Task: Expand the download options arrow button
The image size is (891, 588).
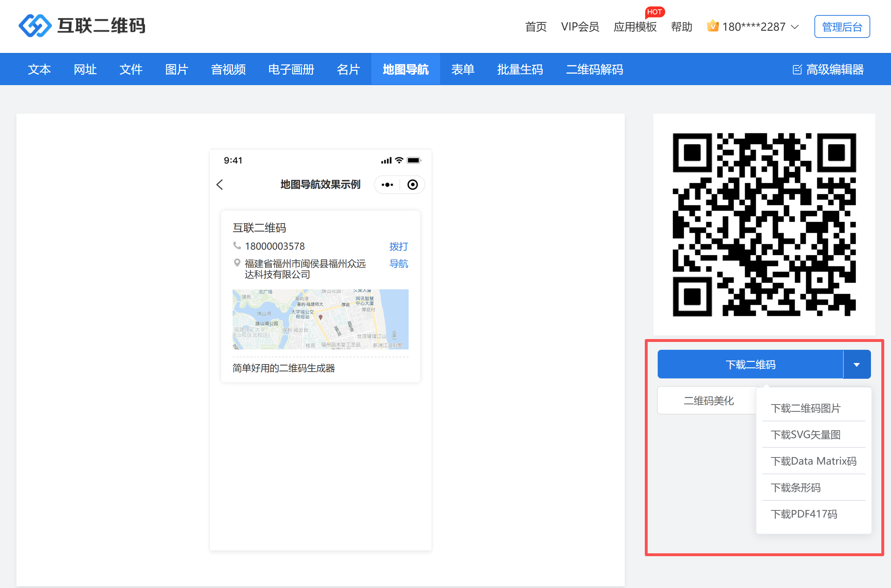Action: coord(857,364)
